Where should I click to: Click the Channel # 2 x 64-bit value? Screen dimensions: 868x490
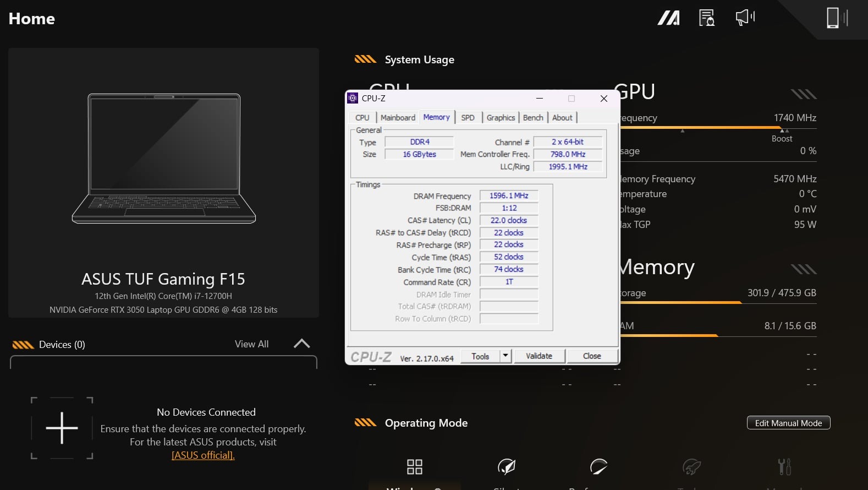568,142
